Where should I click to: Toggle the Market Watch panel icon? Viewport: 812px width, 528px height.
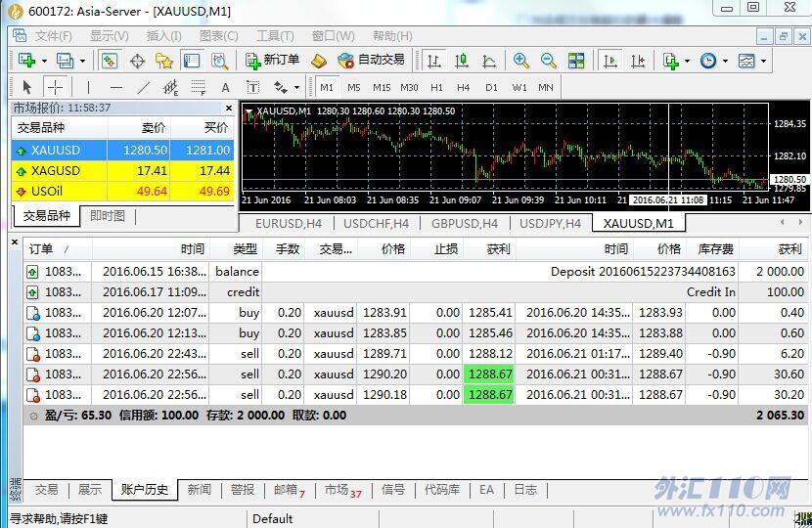tap(110, 61)
